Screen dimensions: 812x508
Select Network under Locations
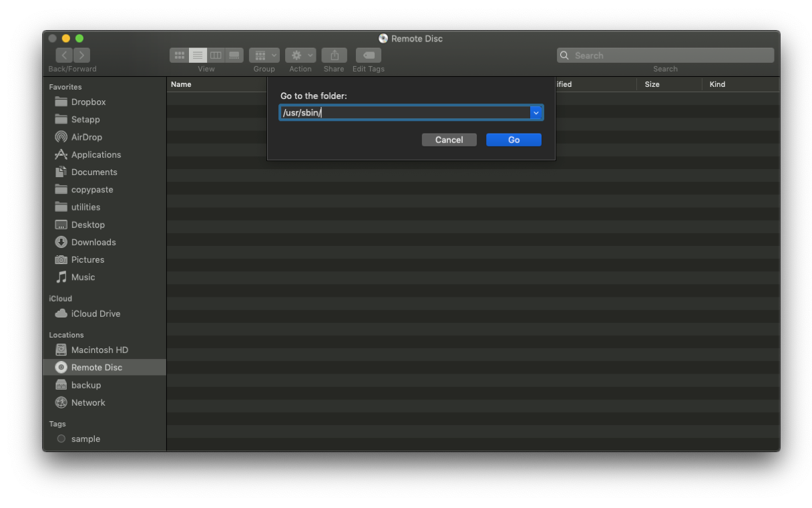(104, 402)
